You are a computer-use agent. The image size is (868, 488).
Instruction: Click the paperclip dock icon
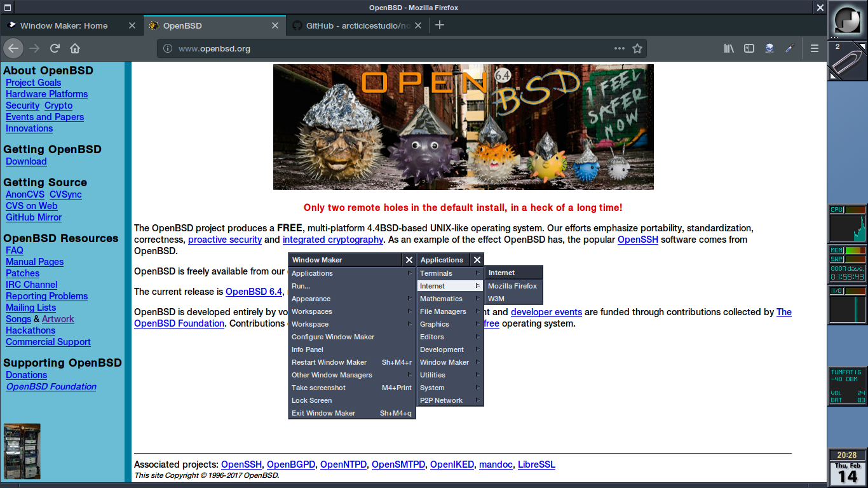pos(848,61)
